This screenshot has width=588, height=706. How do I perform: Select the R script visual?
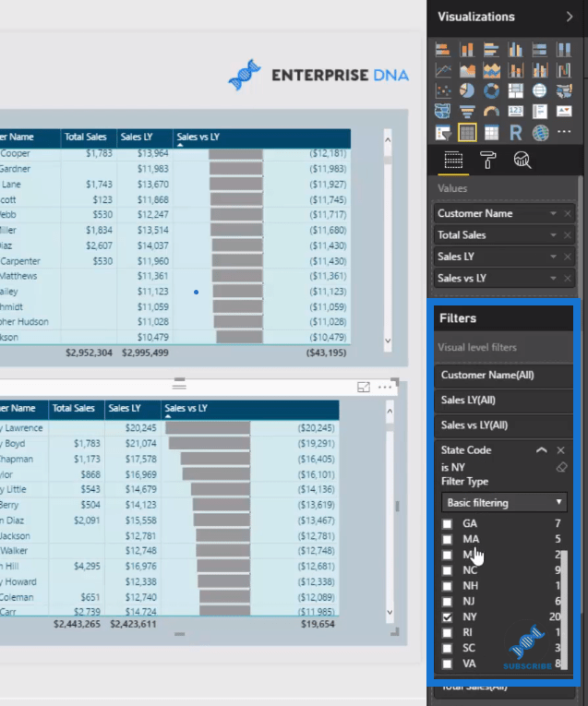click(x=515, y=133)
